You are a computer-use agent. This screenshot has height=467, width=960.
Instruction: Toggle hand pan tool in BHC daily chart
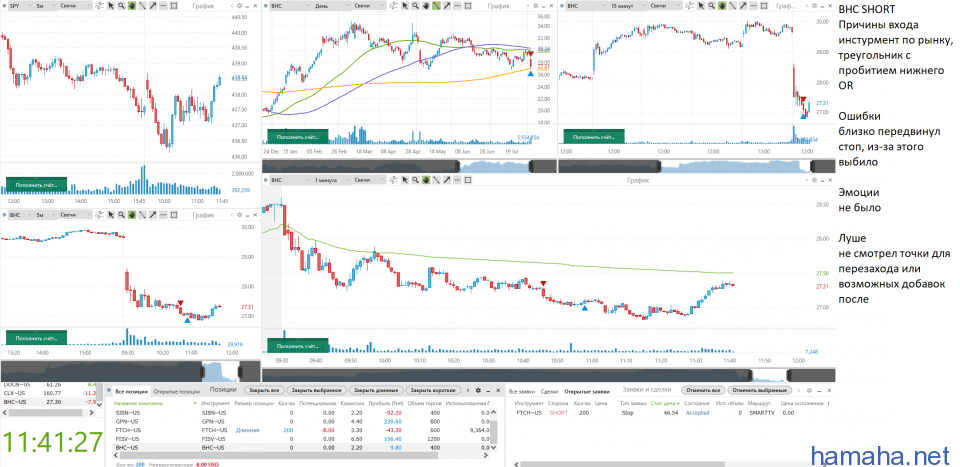coord(426,6)
